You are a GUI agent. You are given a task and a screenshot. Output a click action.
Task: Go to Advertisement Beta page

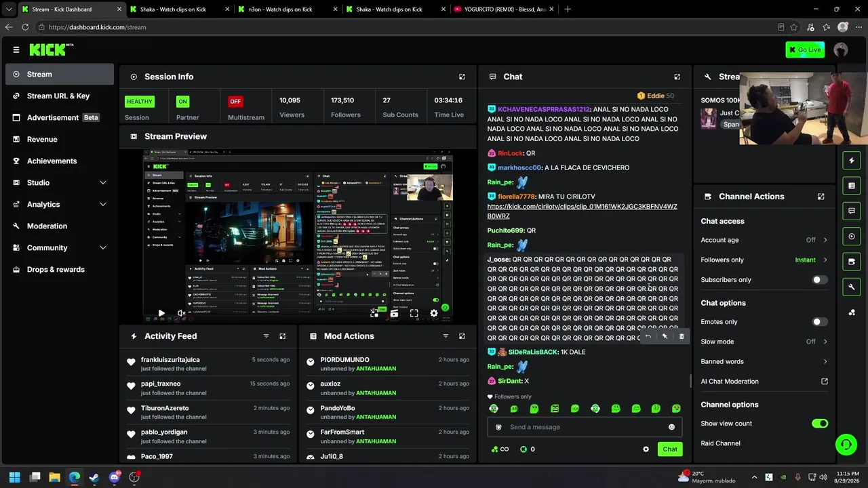point(60,118)
